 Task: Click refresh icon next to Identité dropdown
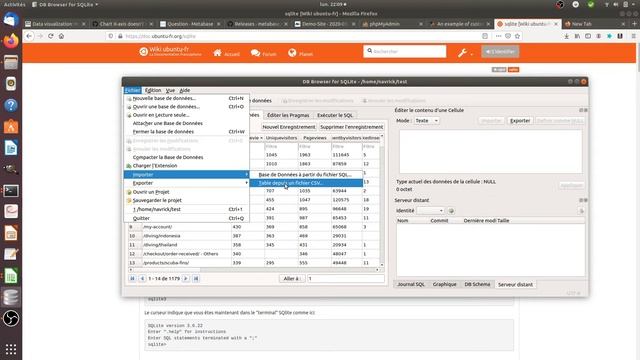click(x=451, y=211)
